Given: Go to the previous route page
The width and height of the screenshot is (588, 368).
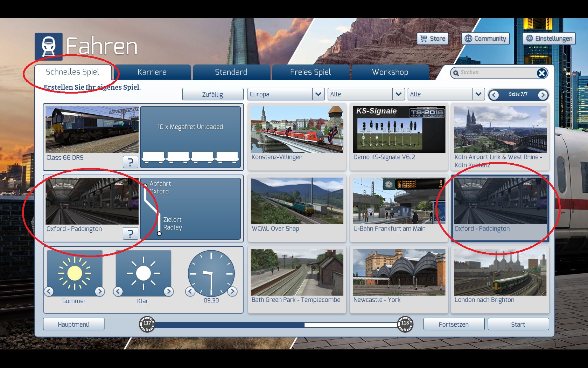Looking at the screenshot, I should coord(494,95).
